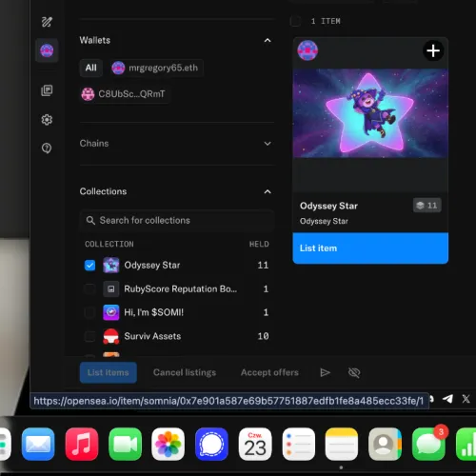This screenshot has height=476, width=476.
Task: Click the Surviv Assets held count 10
Action: (263, 336)
